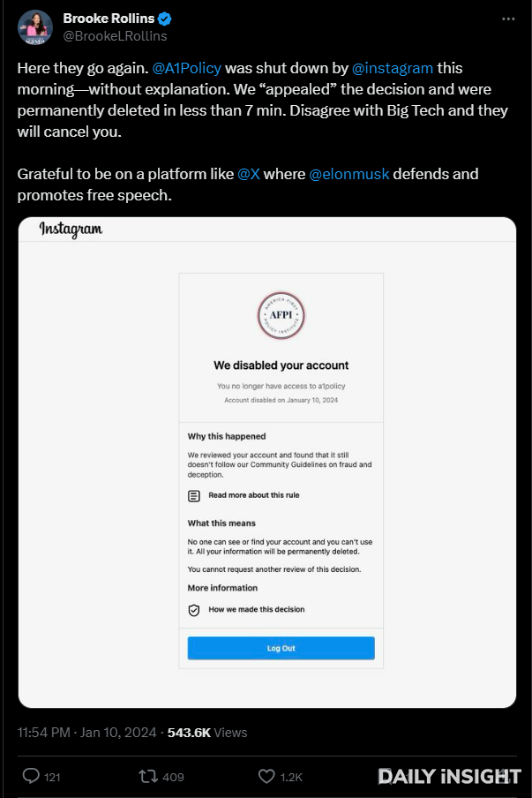Click the shield icon beside decision link
This screenshot has width=532, height=798.
click(x=194, y=610)
